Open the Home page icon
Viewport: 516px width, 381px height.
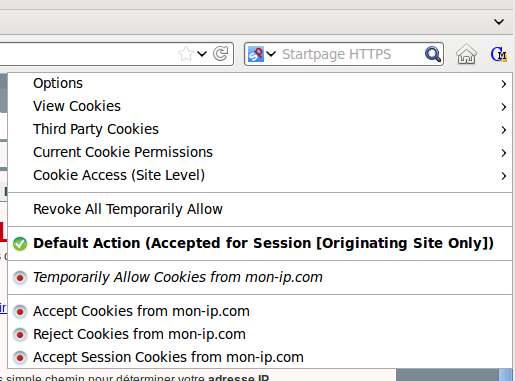click(466, 54)
